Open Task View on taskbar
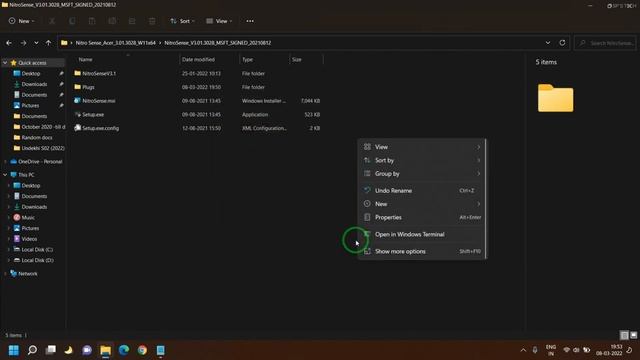The width and height of the screenshot is (640, 360). pos(51,350)
